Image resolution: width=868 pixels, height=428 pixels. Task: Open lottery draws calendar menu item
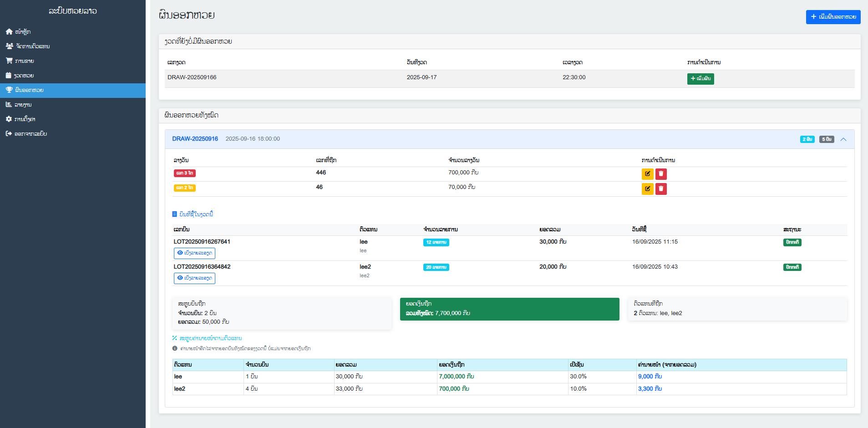pos(24,76)
